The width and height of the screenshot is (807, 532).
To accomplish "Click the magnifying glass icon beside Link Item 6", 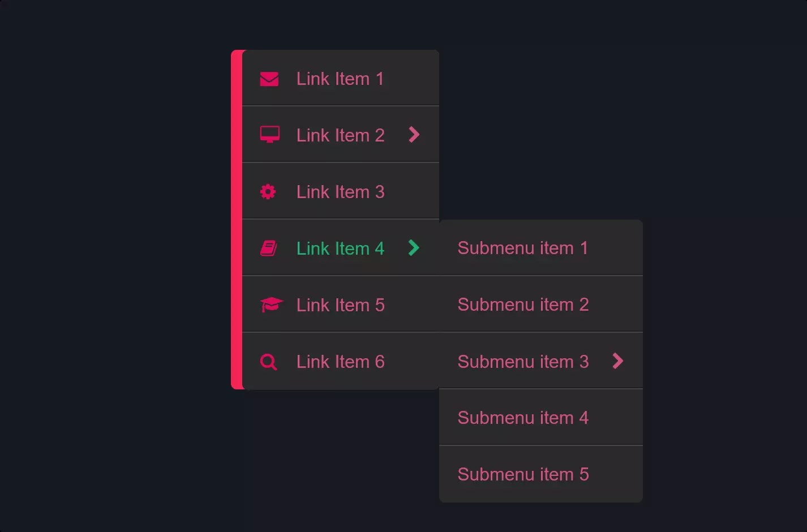I will 269,362.
